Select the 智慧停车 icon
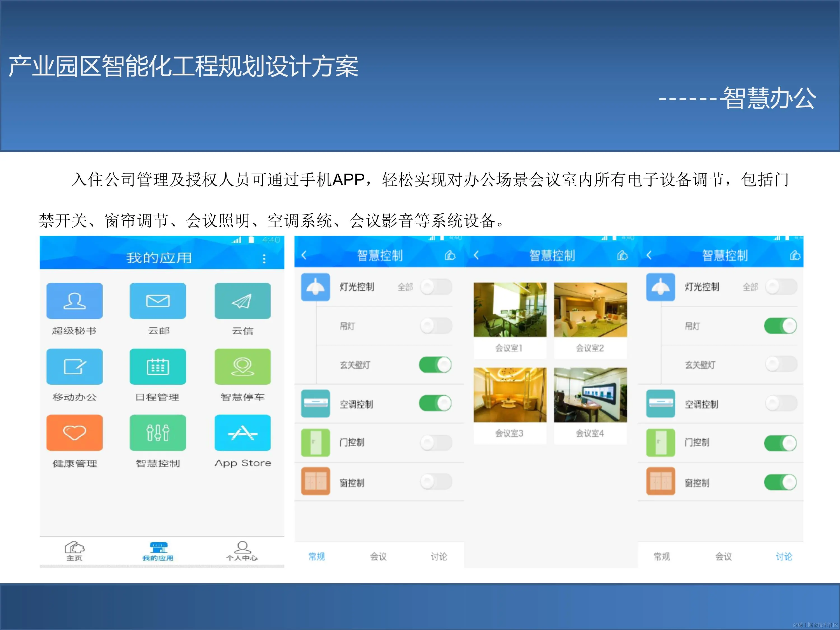 [x=243, y=367]
